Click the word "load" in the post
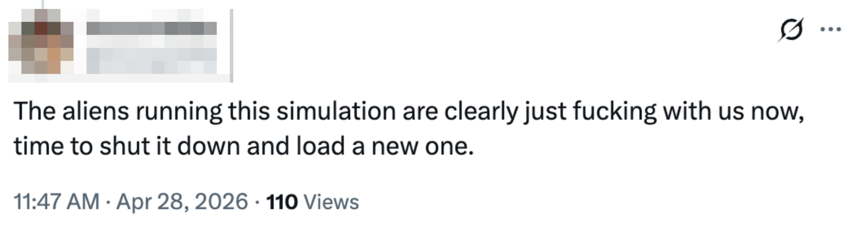The width and height of the screenshot is (868, 236). click(320, 146)
